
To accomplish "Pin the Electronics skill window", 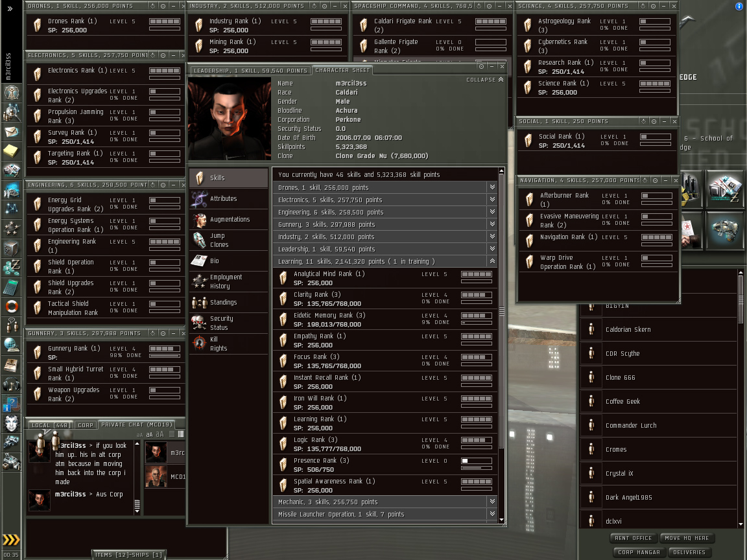I will click(163, 55).
